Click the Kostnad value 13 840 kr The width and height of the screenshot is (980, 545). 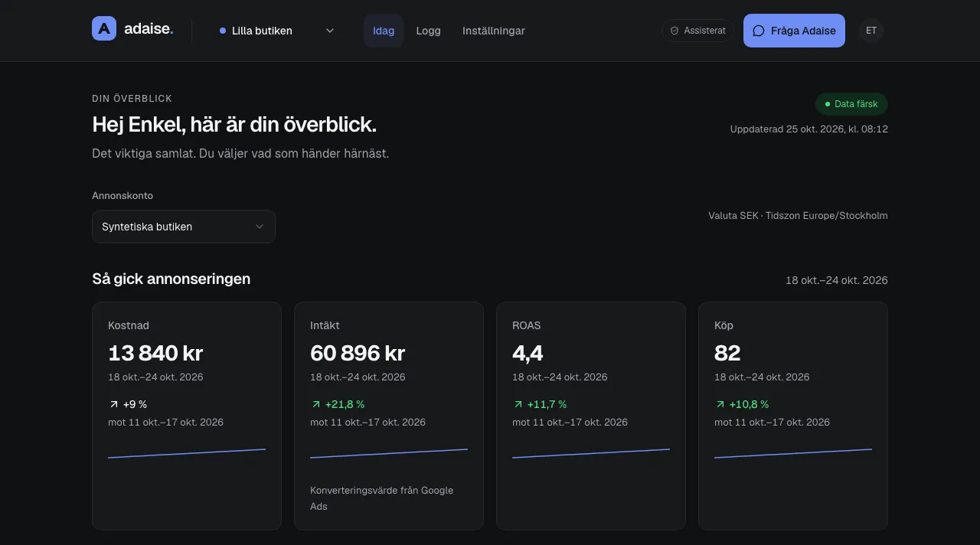coord(155,353)
